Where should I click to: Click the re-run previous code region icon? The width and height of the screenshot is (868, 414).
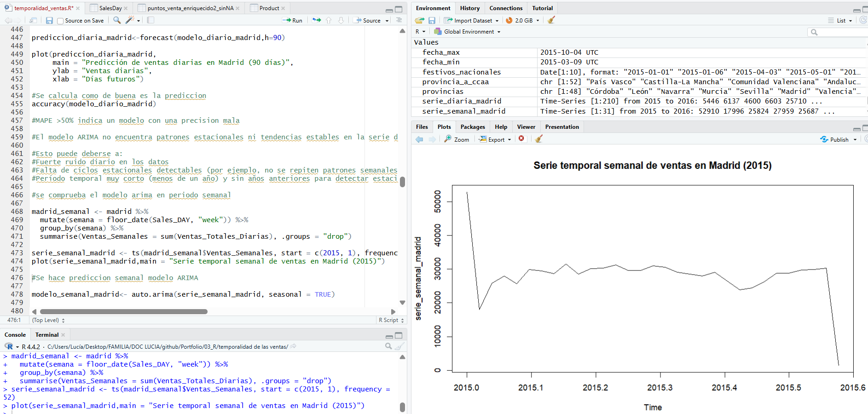(317, 20)
